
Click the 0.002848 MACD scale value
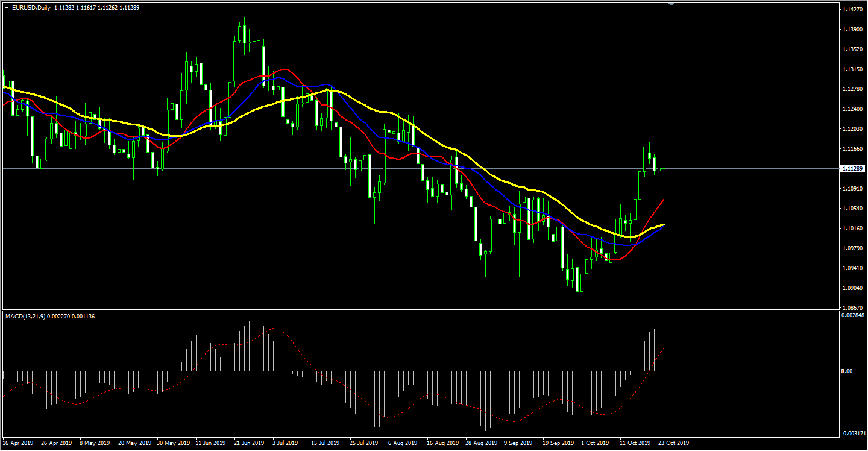[x=852, y=315]
